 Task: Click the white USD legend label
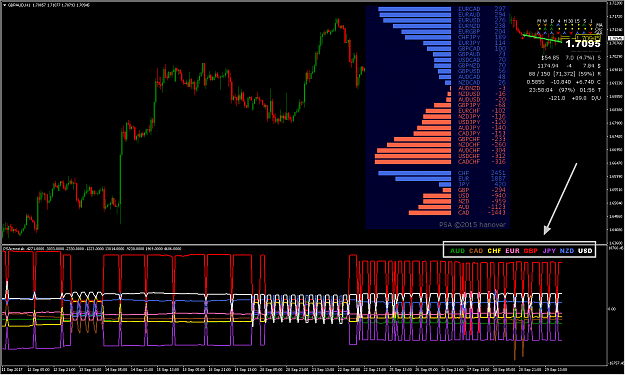(x=585, y=251)
